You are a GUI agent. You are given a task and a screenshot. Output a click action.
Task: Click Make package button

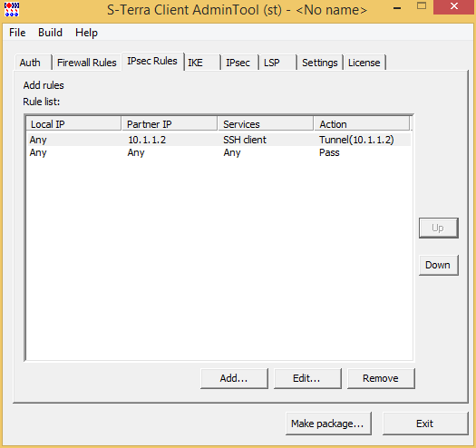(x=328, y=424)
